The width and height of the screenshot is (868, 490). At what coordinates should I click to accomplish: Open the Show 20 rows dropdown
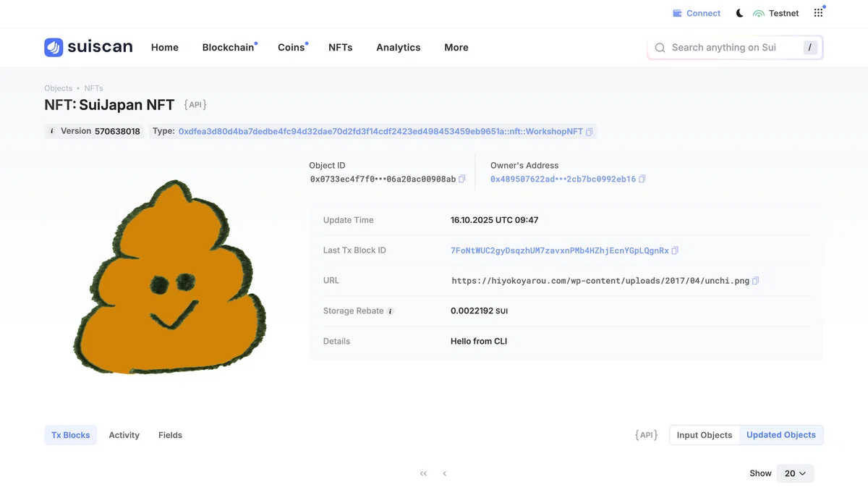tap(795, 473)
